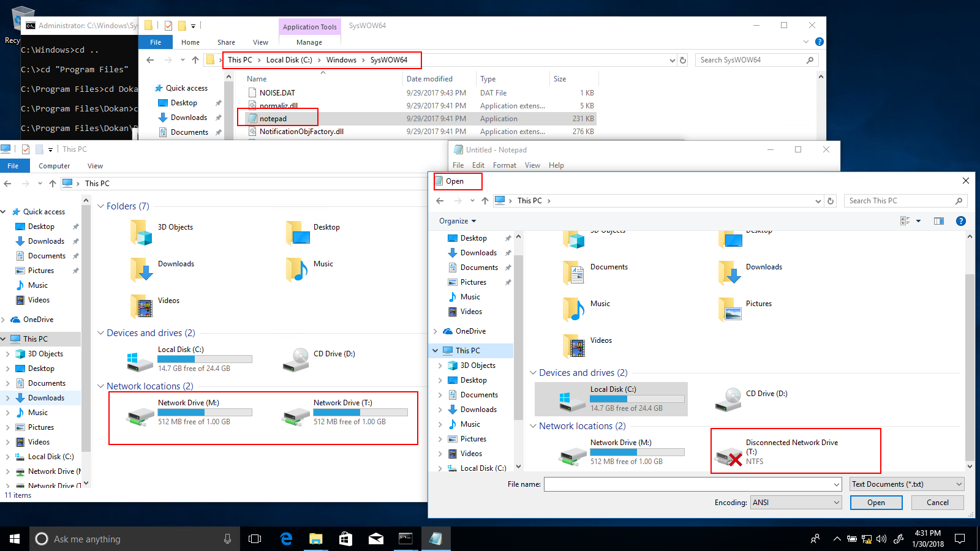
Task: Launch Microsoft Edge from the taskbar
Action: [285, 539]
